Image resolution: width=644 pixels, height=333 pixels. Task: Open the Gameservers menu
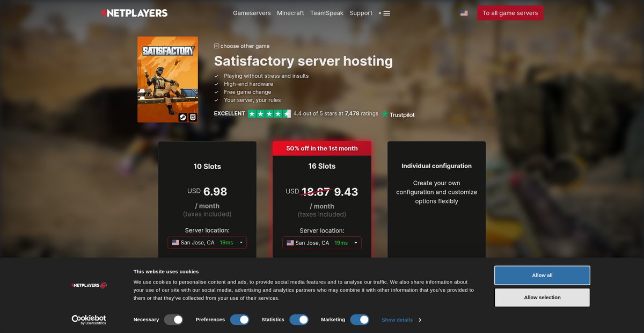click(252, 13)
